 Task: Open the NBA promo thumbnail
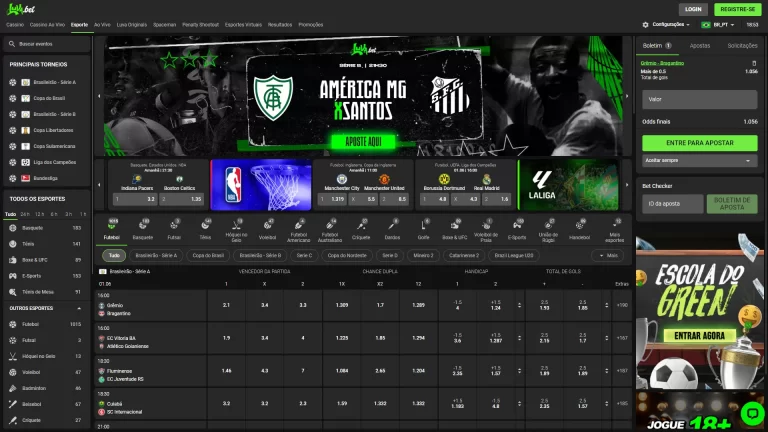261,185
